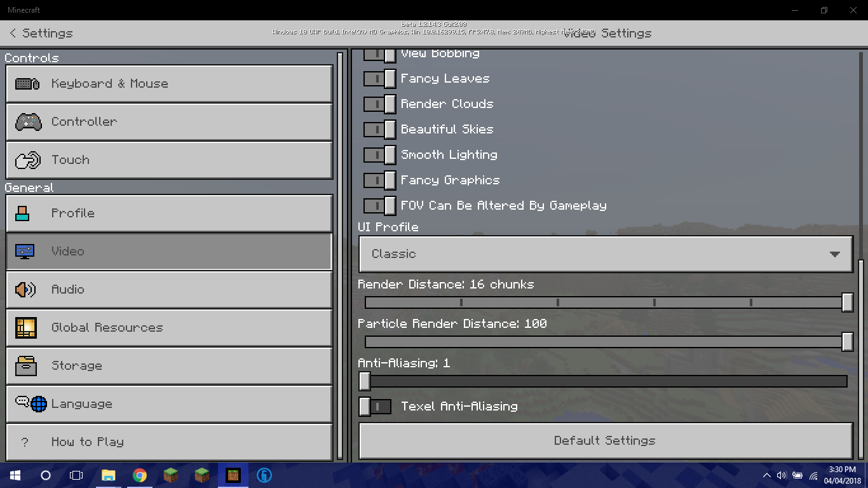Open Storage via the folder icon
Screen dimensions: 868x488
(26, 365)
